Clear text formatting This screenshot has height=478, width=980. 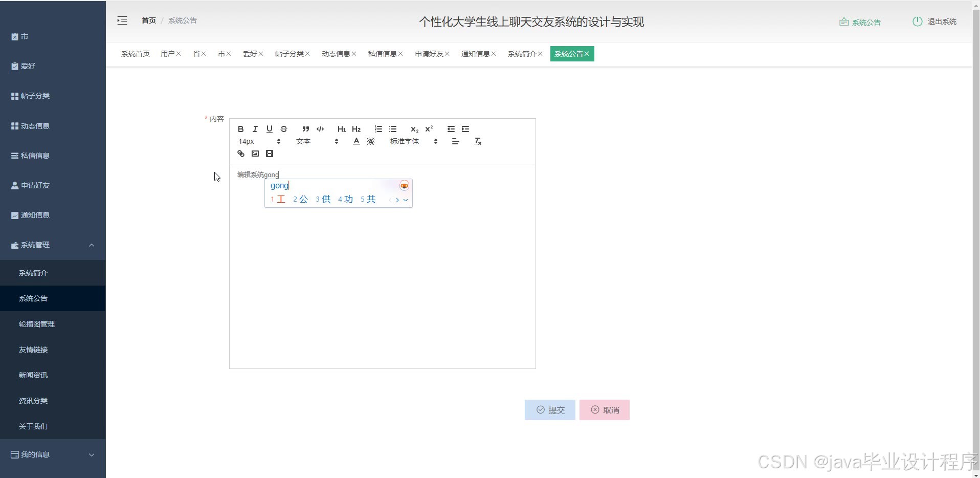[x=478, y=141]
